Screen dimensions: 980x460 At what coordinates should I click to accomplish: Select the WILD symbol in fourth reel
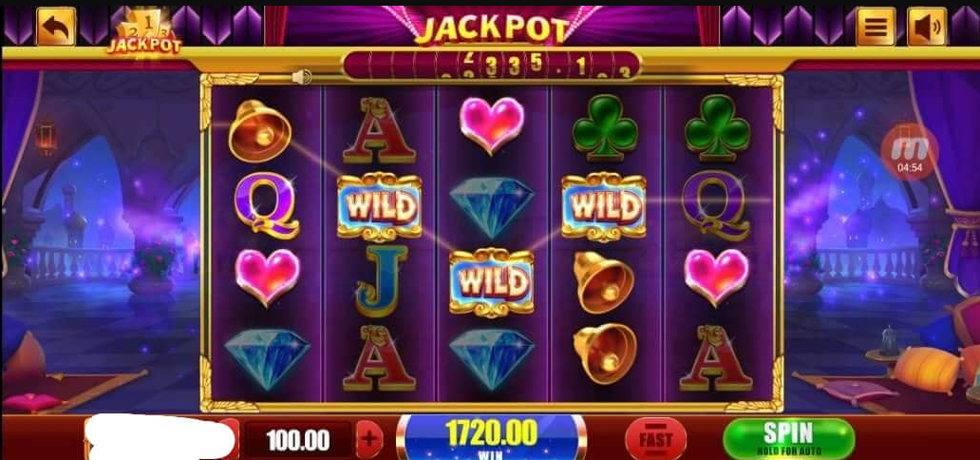point(603,206)
